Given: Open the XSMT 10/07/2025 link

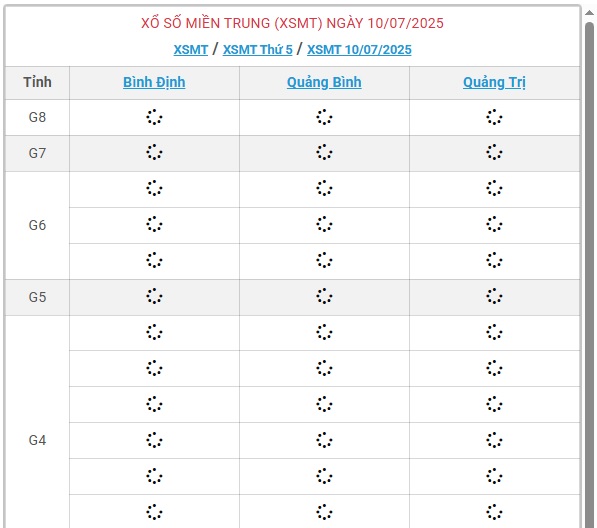Looking at the screenshot, I should point(359,50).
